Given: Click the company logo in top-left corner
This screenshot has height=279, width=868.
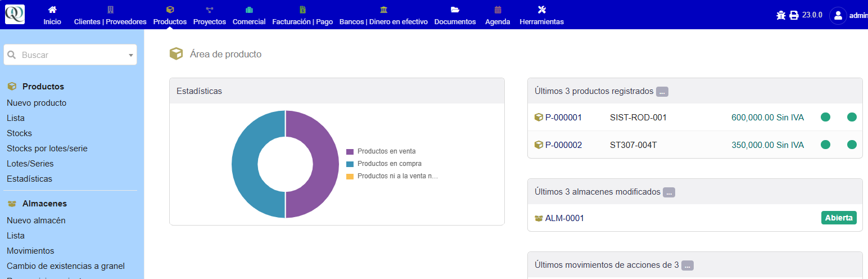Looking at the screenshot, I should 15,14.
